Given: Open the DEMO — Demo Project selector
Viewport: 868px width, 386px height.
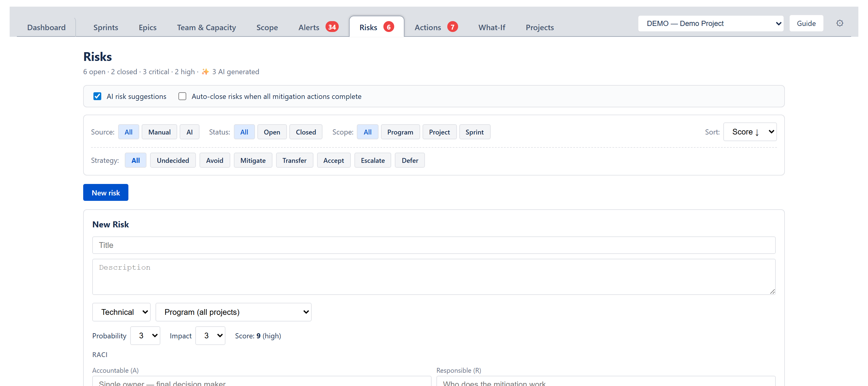Looking at the screenshot, I should [x=711, y=23].
